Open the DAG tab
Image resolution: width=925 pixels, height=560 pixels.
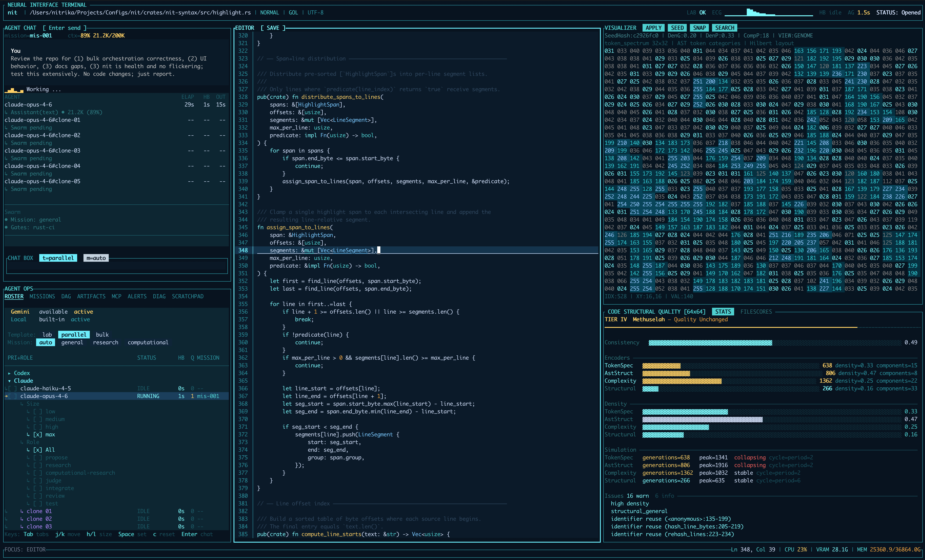66,296
